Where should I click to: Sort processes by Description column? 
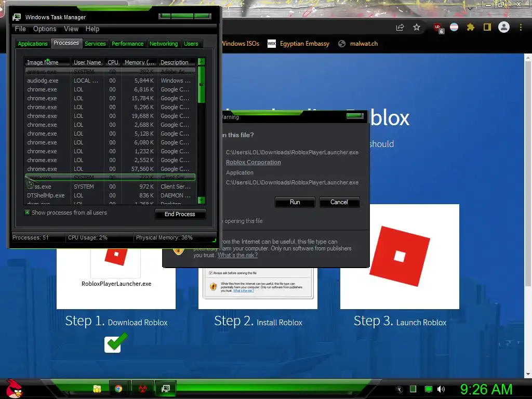[x=177, y=62]
